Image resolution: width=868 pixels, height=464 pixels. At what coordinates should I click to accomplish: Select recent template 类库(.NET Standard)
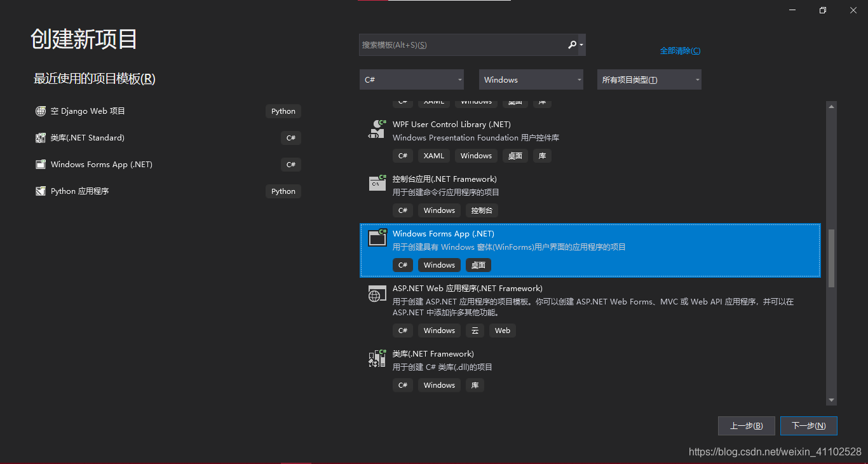point(167,137)
